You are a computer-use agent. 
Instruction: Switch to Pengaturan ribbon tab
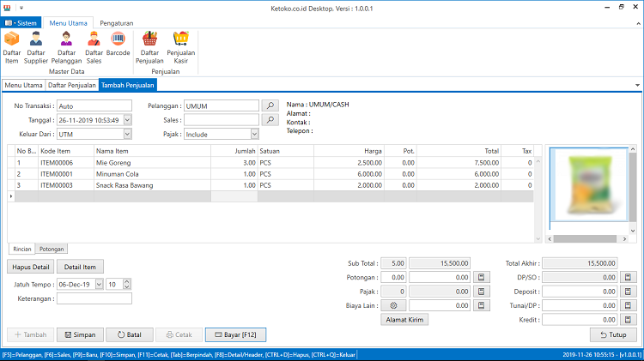coord(117,23)
